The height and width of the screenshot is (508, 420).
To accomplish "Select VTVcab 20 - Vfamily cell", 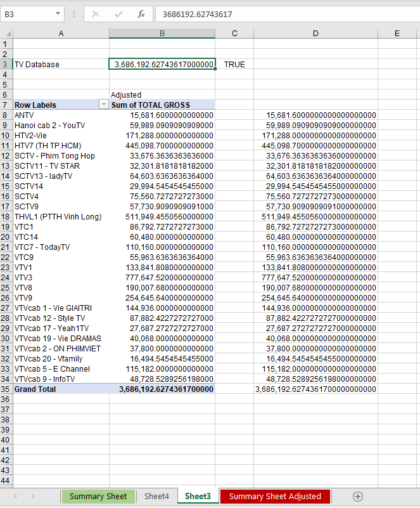I will coord(61,359).
